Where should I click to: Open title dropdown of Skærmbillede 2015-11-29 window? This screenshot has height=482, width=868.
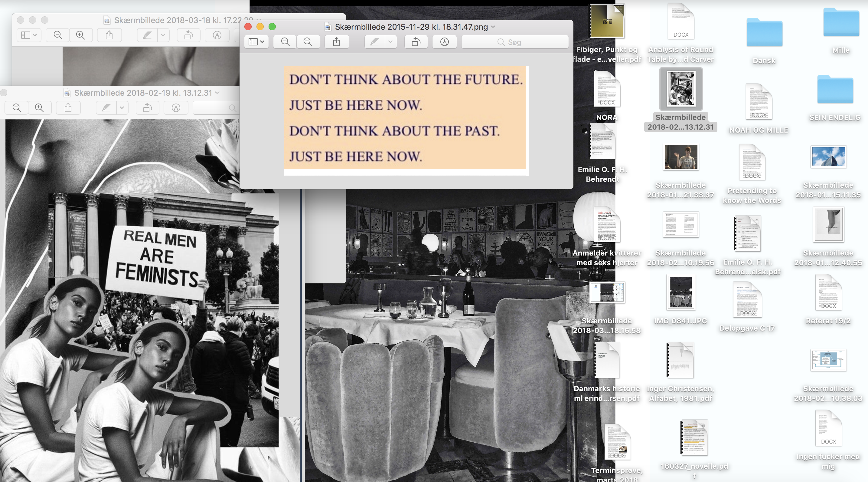pos(493,27)
